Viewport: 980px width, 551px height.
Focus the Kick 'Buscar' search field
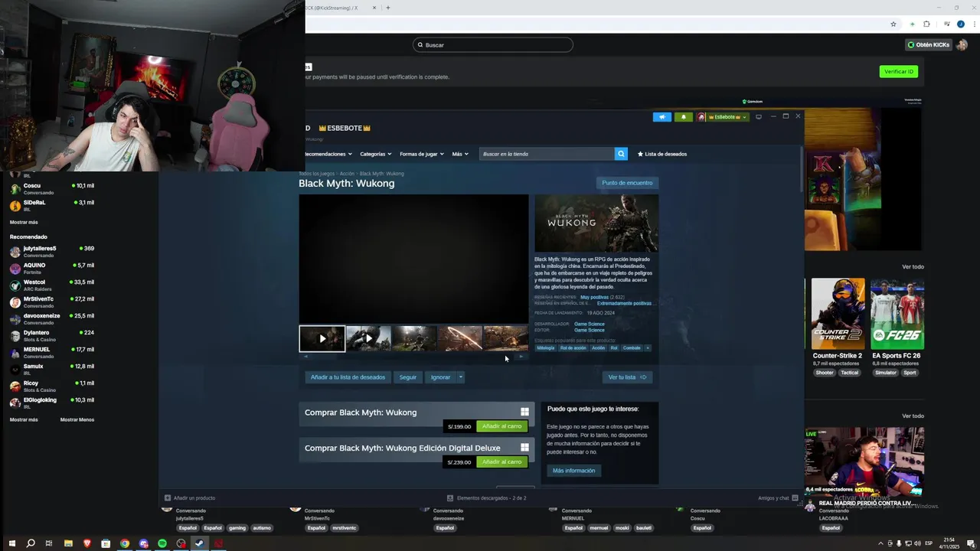493,45
